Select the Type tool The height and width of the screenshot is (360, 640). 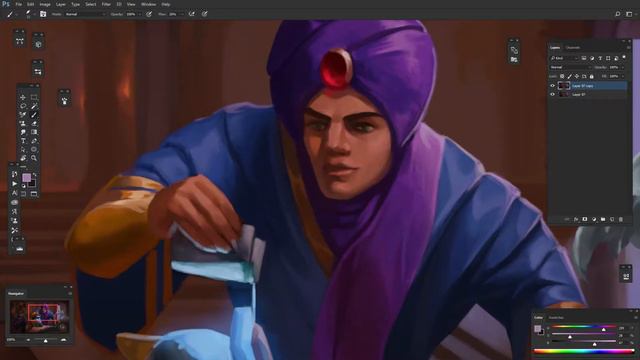click(x=23, y=141)
